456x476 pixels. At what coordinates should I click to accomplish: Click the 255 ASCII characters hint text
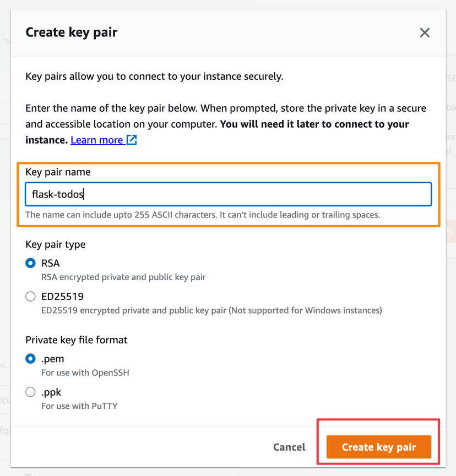click(x=203, y=215)
